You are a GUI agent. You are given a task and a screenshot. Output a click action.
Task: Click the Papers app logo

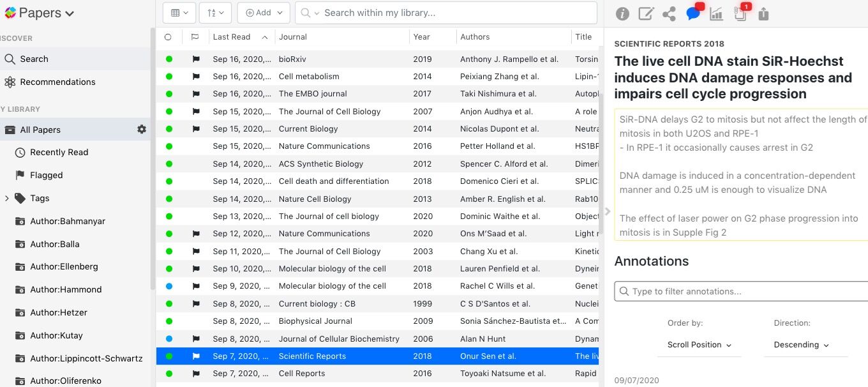[x=10, y=13]
